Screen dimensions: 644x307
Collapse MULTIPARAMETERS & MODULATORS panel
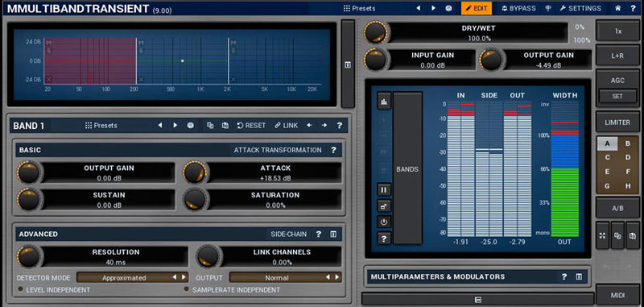pos(579,276)
